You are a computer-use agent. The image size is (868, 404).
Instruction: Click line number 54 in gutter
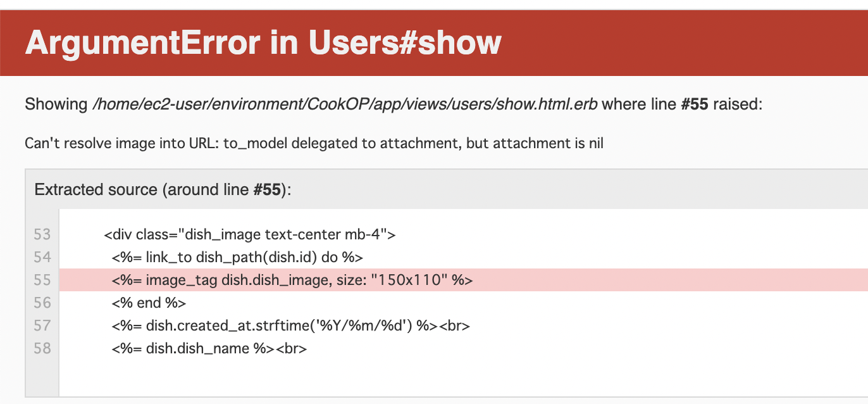pyautogui.click(x=42, y=257)
